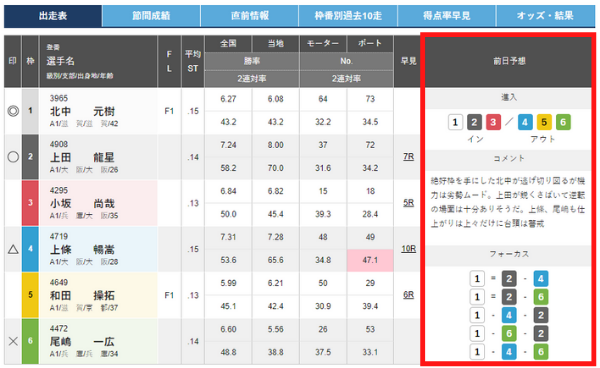
Task: Click the X mark for boat 6
Action: pos(13,341)
